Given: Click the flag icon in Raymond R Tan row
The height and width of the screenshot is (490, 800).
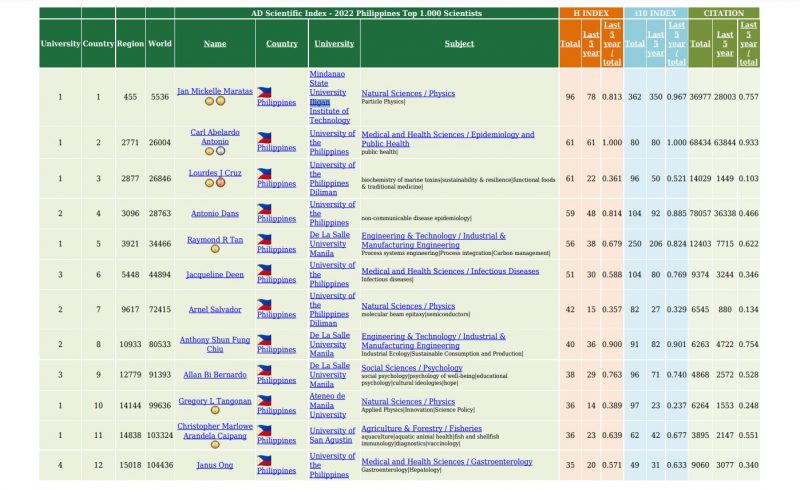Looking at the screenshot, I should (x=264, y=239).
